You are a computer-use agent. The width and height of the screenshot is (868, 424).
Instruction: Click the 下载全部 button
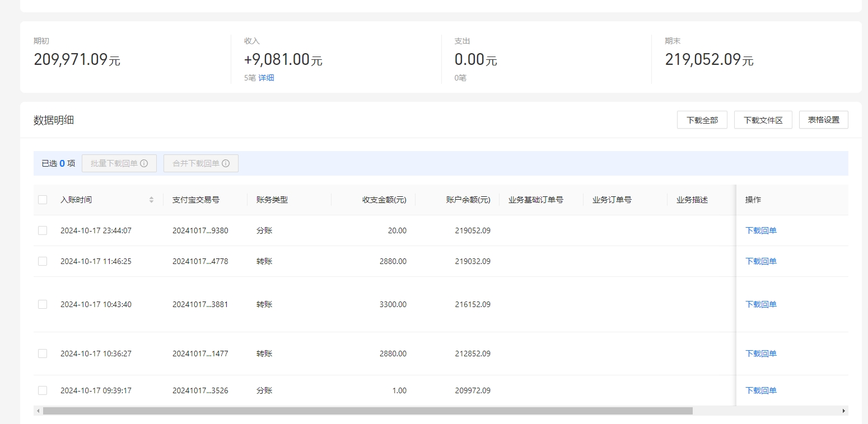[x=702, y=119]
